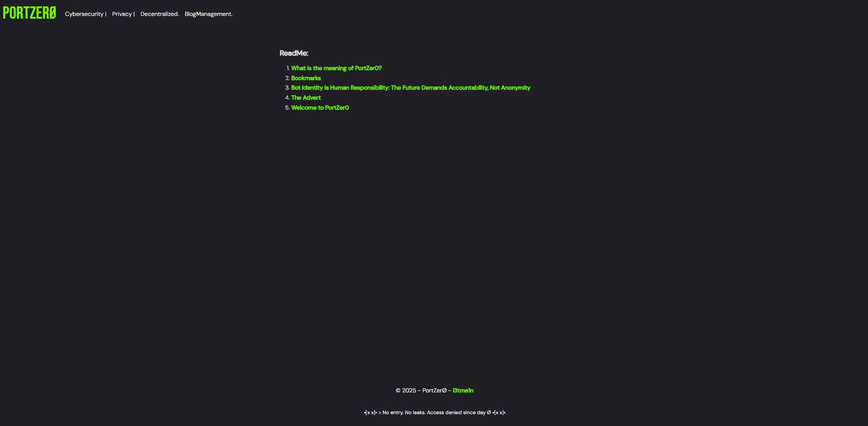
Task: Open Blog in the top navigation
Action: pos(190,14)
